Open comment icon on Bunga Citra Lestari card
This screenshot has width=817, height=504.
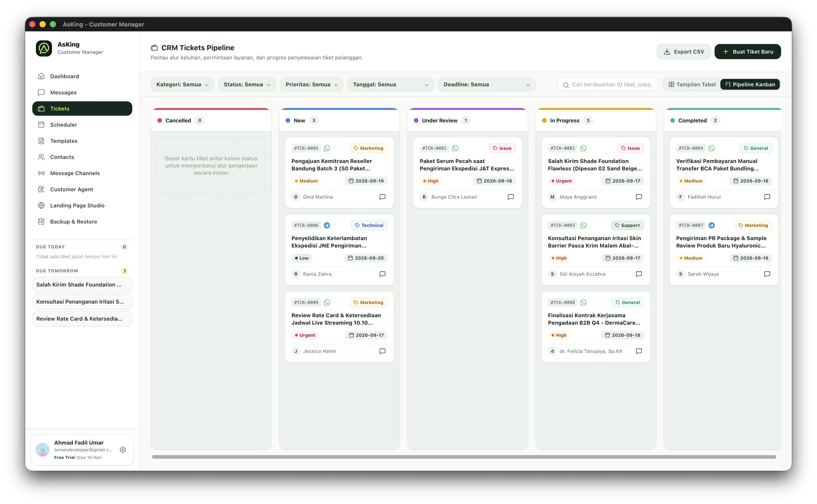tap(510, 197)
